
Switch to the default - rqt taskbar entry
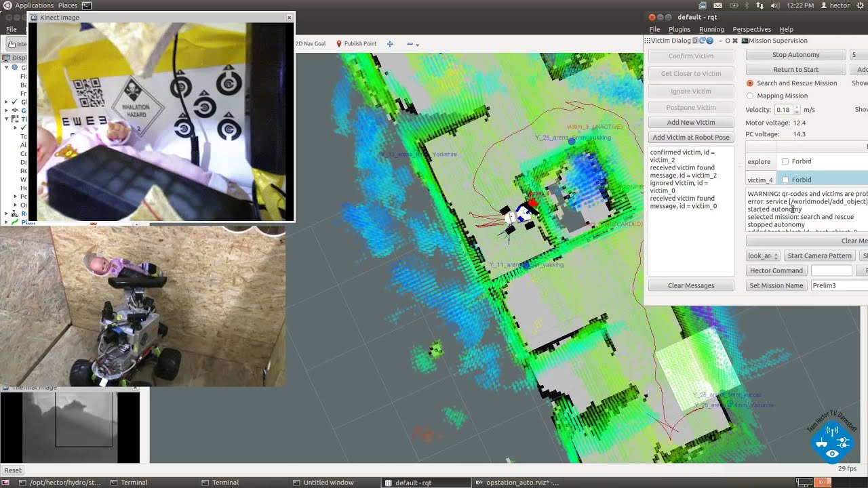point(426,483)
